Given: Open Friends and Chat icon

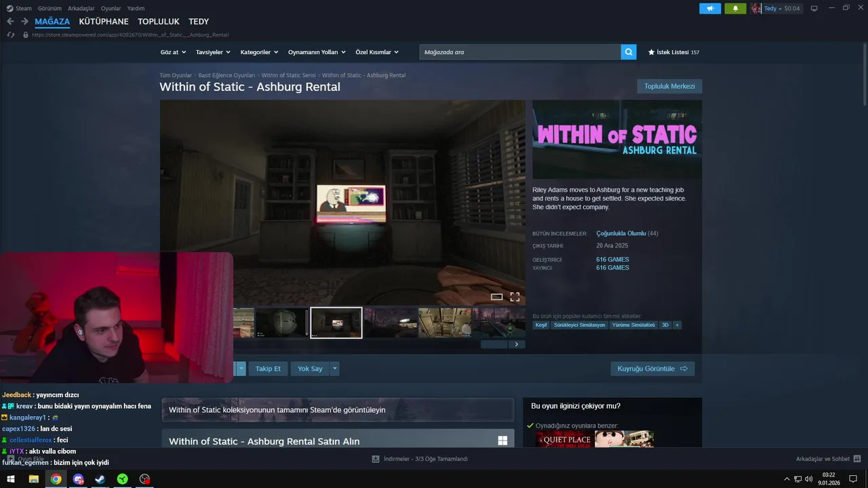Looking at the screenshot, I should tap(857, 459).
